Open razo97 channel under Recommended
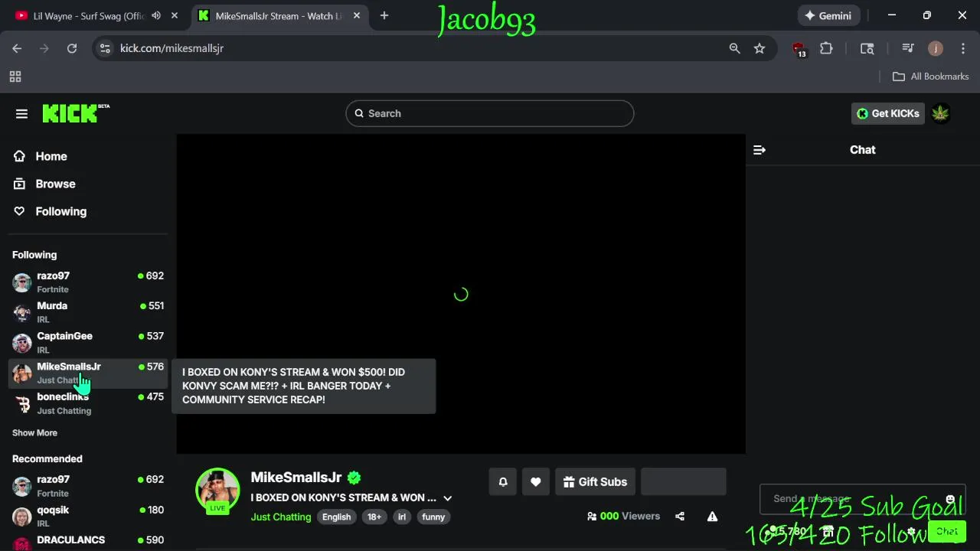980x551 pixels. point(87,485)
